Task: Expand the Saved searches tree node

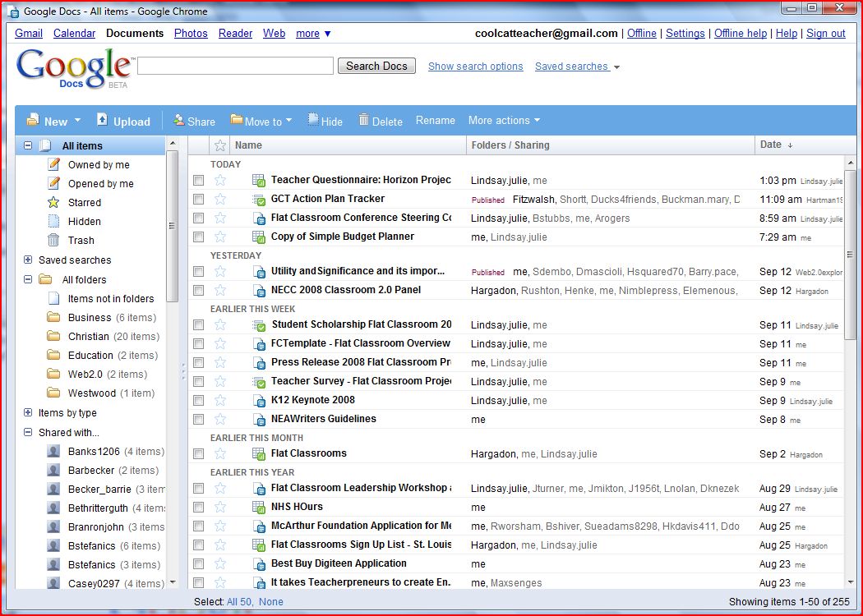Action: tap(27, 260)
